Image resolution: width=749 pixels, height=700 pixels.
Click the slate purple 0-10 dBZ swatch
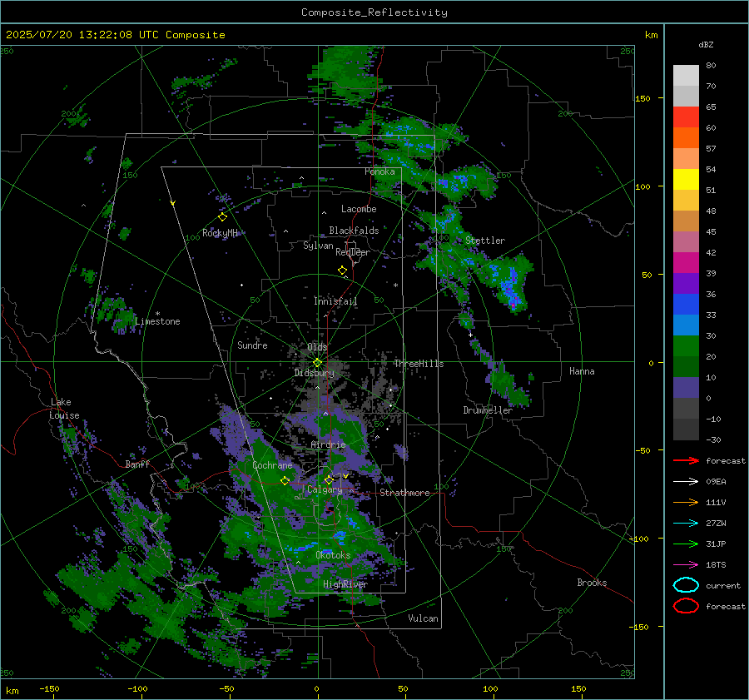tap(686, 387)
